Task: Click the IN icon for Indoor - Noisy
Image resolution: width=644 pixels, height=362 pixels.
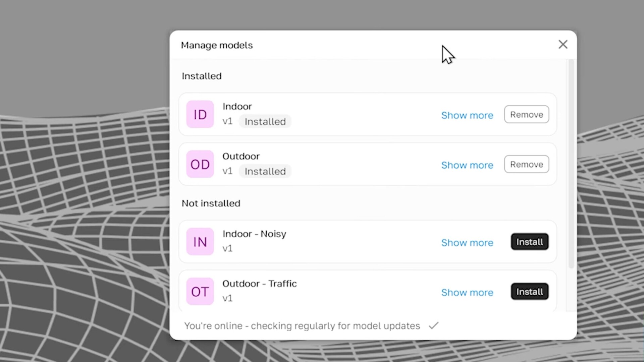Action: pyautogui.click(x=200, y=242)
